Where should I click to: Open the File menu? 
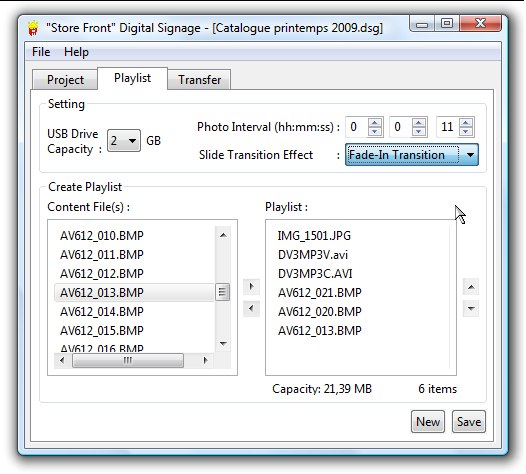[x=41, y=52]
